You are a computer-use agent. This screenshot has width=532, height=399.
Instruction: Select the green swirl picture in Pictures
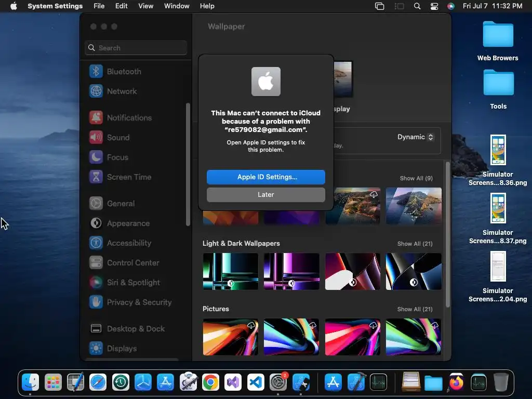point(414,337)
